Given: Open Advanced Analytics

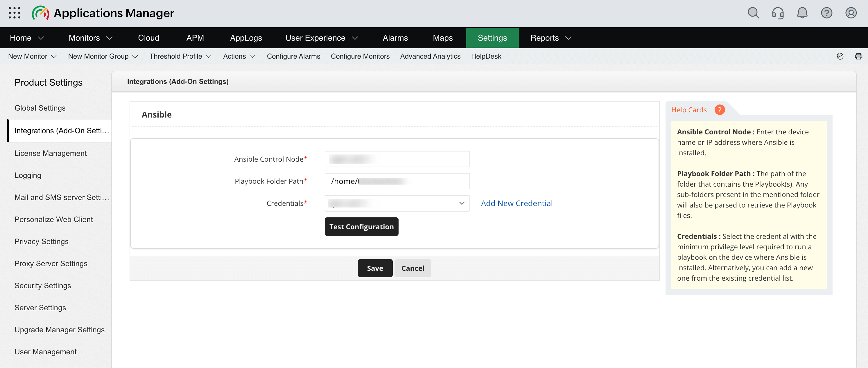Looking at the screenshot, I should point(430,56).
